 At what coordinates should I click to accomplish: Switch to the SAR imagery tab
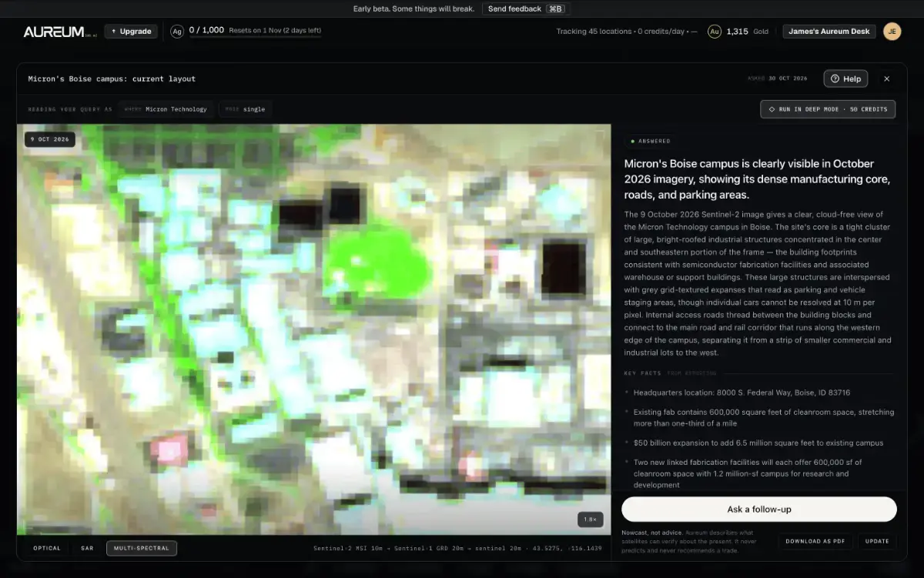tap(87, 548)
